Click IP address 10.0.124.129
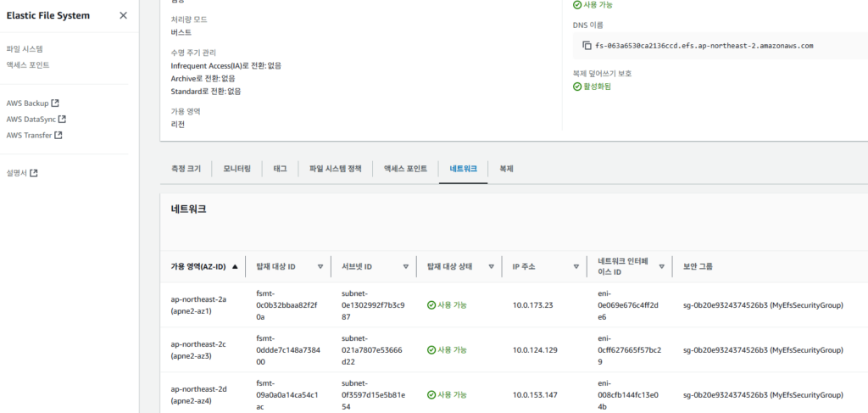The image size is (868, 413). [535, 350]
